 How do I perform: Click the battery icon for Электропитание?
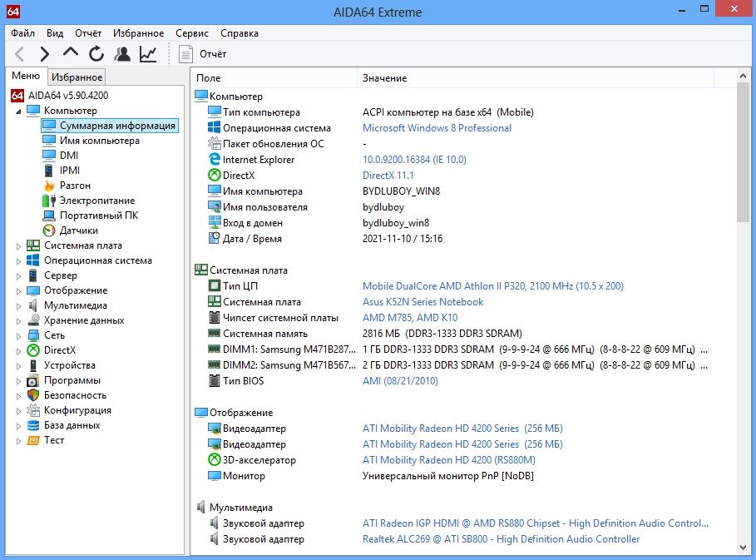coord(49,201)
